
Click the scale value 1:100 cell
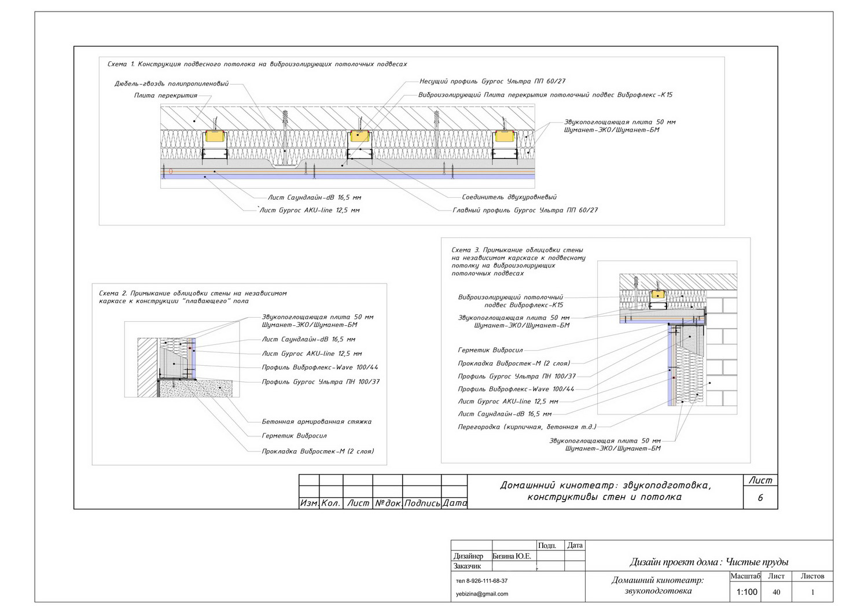tap(746, 592)
